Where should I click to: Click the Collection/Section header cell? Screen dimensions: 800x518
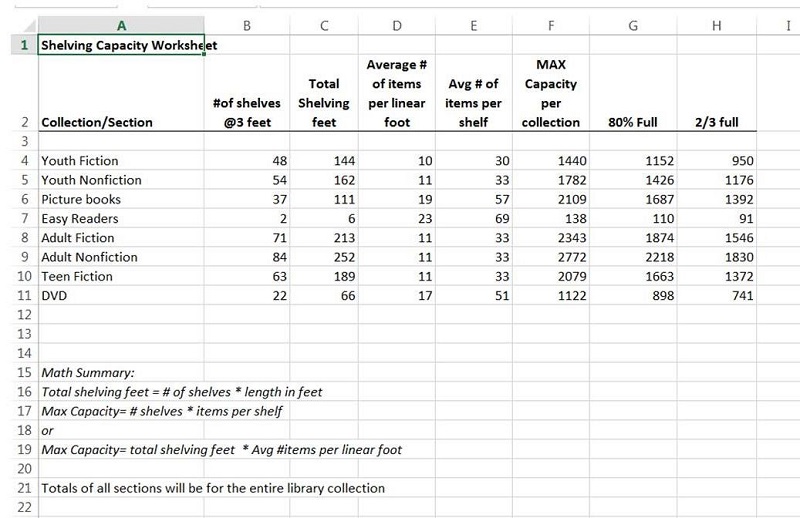tap(97, 122)
